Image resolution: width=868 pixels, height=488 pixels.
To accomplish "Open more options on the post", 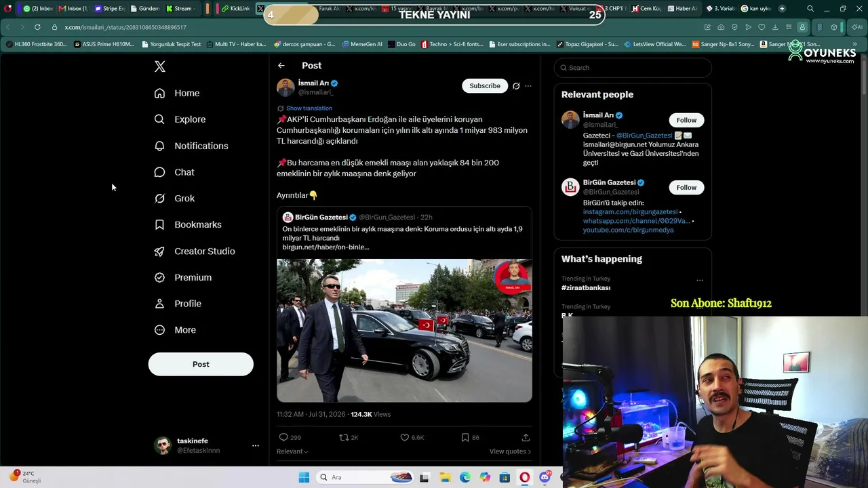I will 528,86.
